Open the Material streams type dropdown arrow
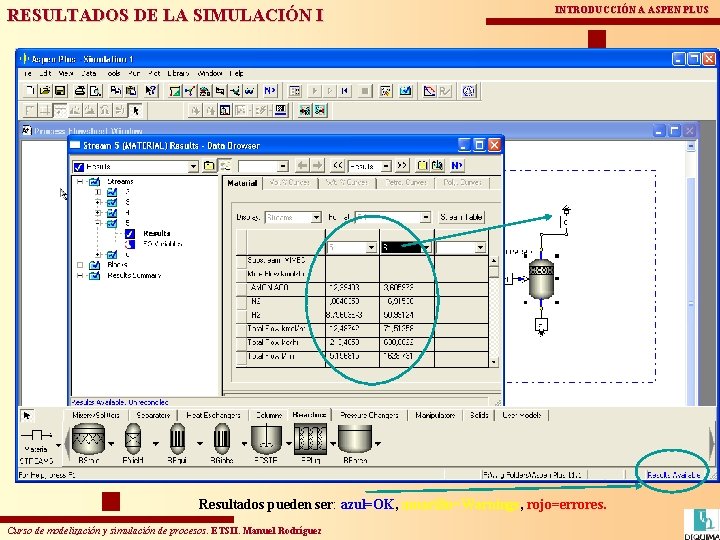The image size is (720, 540). (58, 444)
